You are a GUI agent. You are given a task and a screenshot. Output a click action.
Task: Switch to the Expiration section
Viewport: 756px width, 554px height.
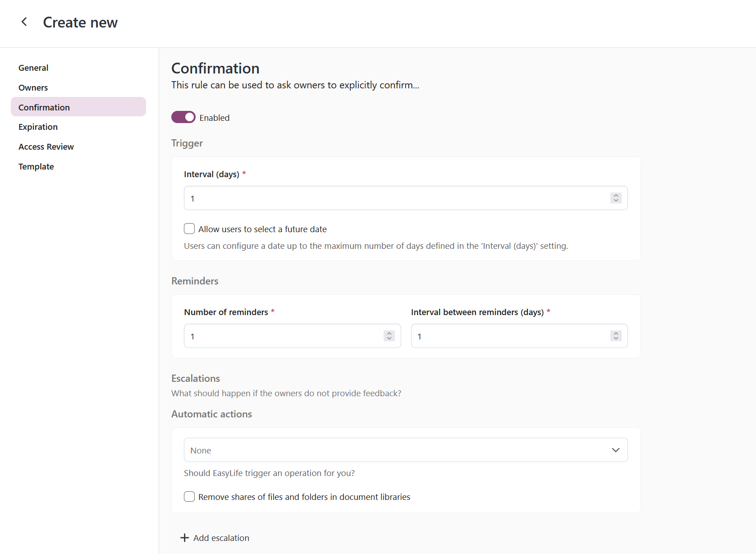(x=38, y=127)
